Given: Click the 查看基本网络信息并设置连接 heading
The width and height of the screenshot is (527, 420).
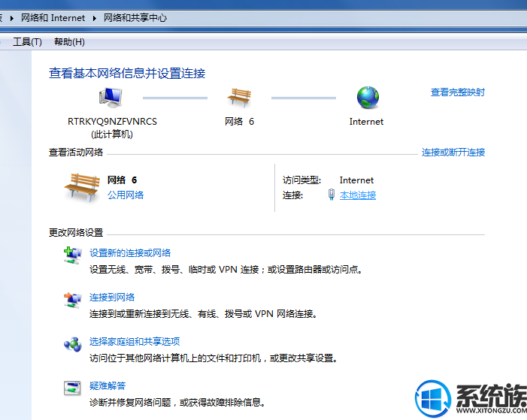Looking at the screenshot, I should pyautogui.click(x=127, y=73).
